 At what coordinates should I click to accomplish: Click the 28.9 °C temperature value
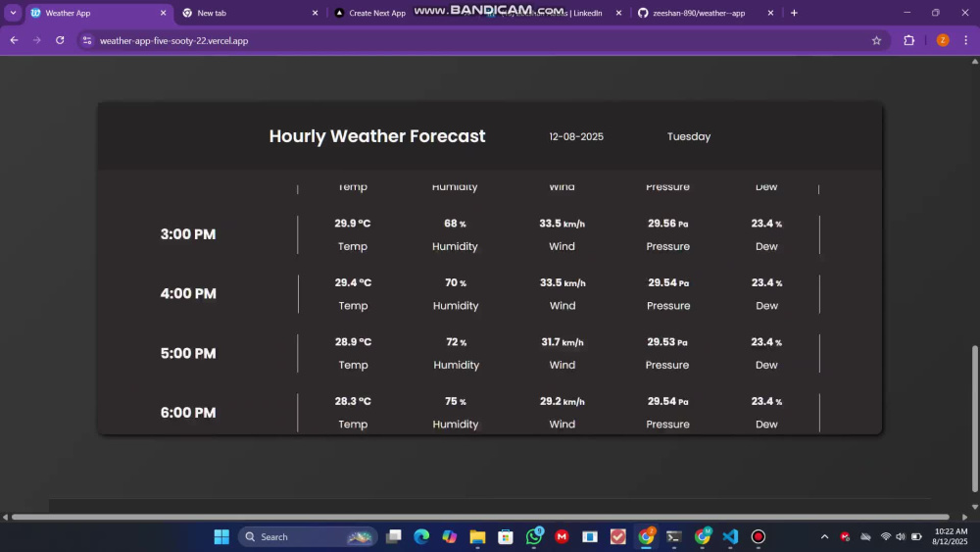click(353, 342)
